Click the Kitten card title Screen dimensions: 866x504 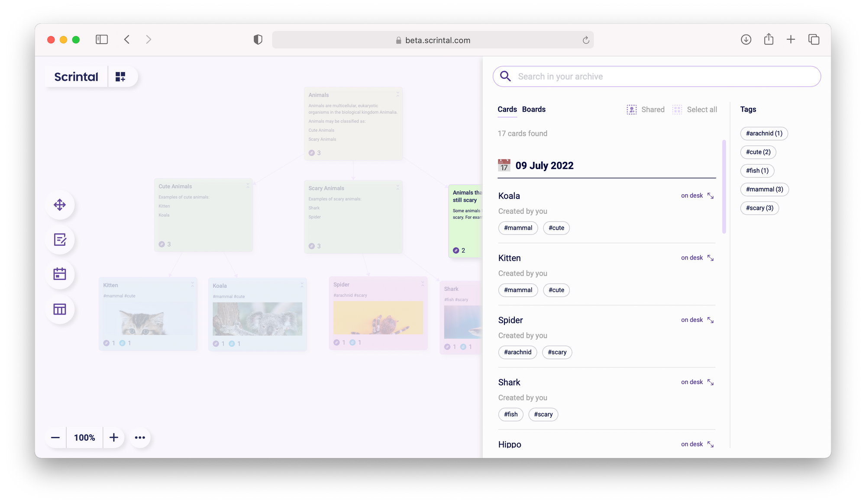(x=509, y=258)
